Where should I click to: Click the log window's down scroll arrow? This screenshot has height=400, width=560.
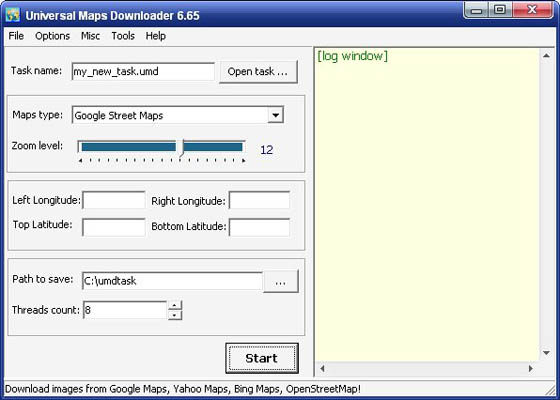click(546, 353)
